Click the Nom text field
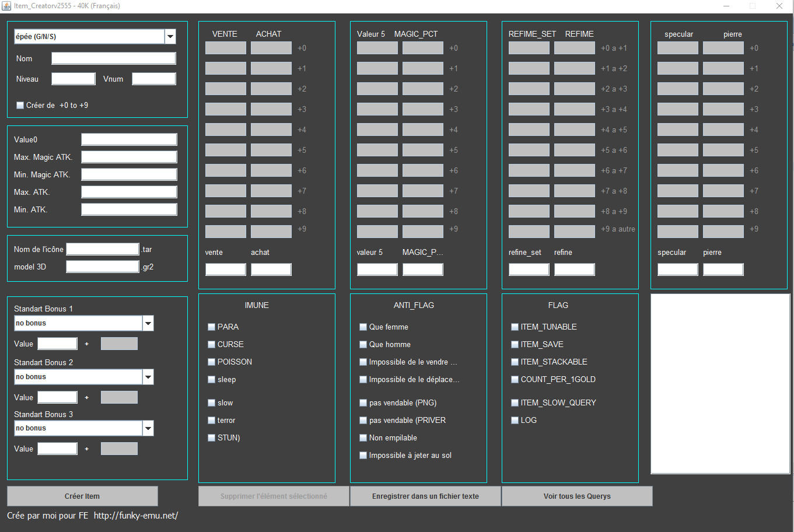794x532 pixels. tap(114, 58)
